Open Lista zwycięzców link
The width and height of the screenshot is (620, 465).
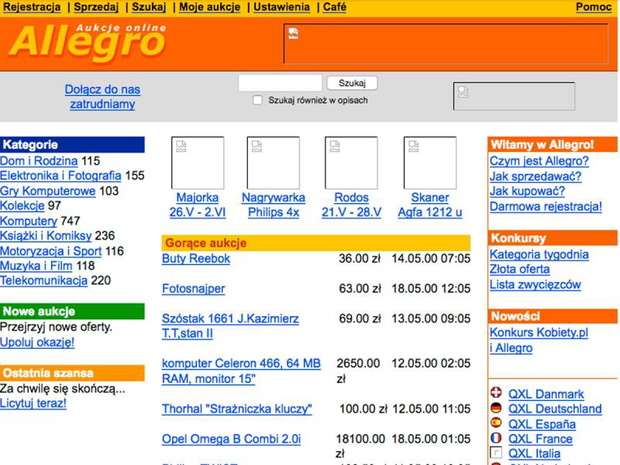(535, 284)
